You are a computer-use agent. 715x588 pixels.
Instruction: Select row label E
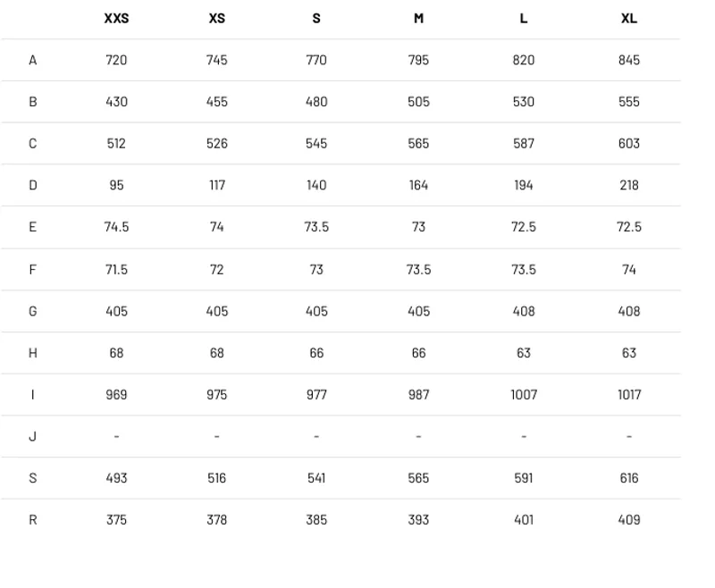(x=32, y=227)
